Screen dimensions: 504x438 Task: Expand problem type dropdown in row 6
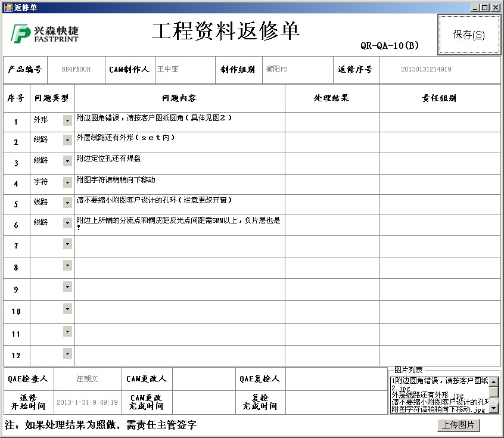pyautogui.click(x=67, y=222)
